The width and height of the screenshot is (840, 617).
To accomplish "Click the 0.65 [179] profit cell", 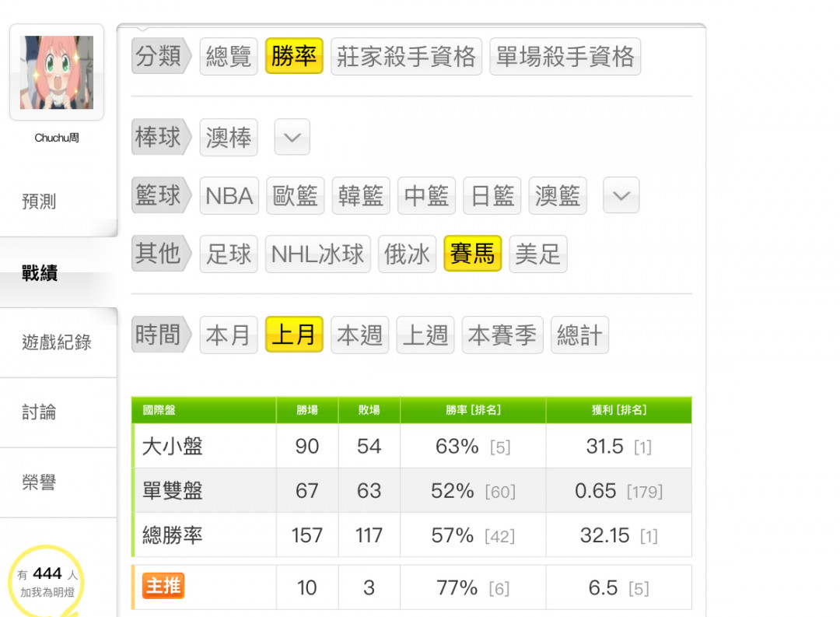I will click(619, 490).
